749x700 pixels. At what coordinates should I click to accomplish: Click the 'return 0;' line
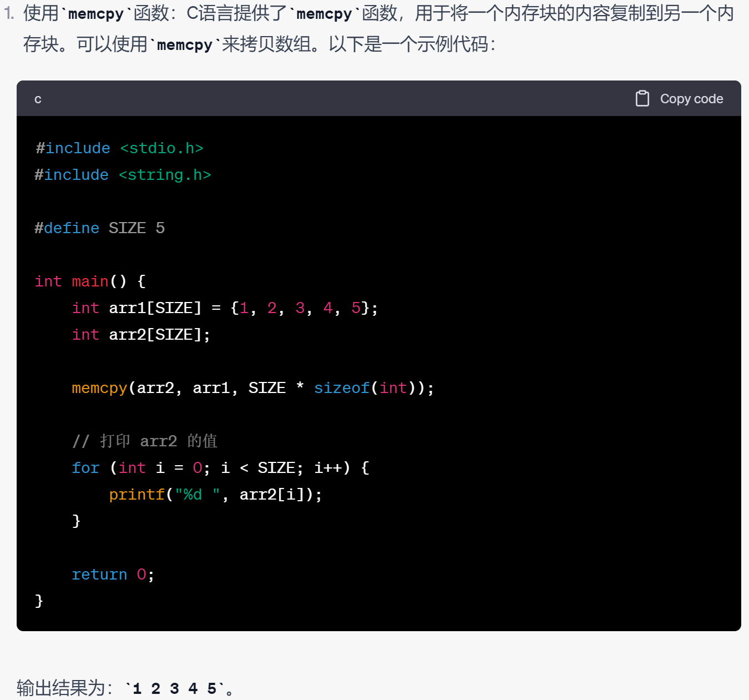(x=113, y=575)
